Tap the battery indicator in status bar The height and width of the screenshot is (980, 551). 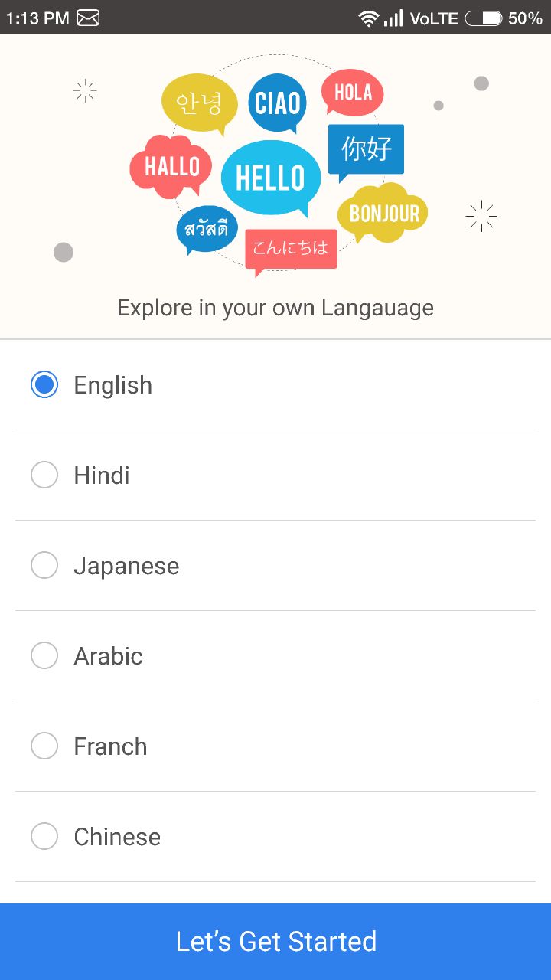click(x=484, y=18)
